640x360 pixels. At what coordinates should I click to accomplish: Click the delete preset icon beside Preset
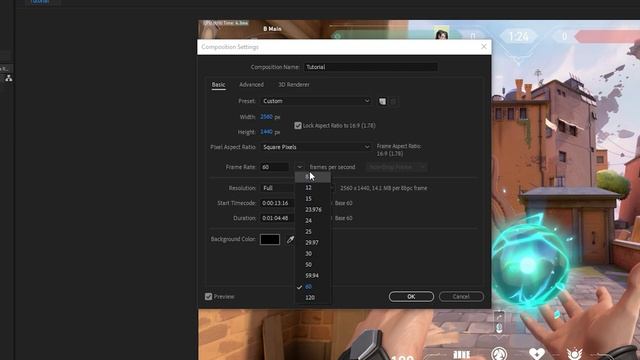coord(393,101)
